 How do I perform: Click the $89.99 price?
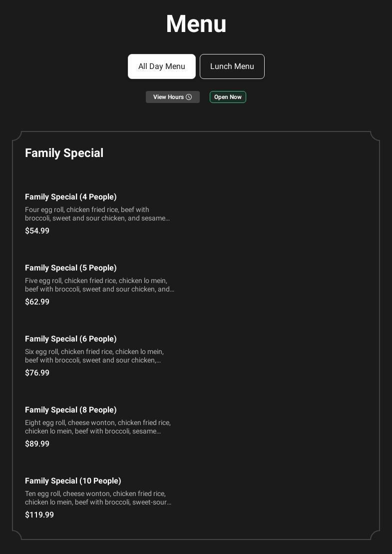coord(37,444)
